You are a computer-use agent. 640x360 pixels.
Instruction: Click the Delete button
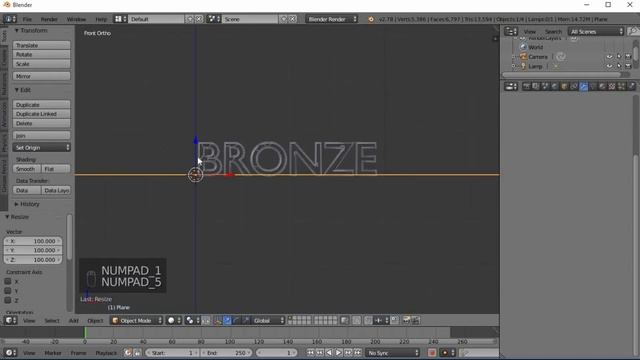pos(41,124)
